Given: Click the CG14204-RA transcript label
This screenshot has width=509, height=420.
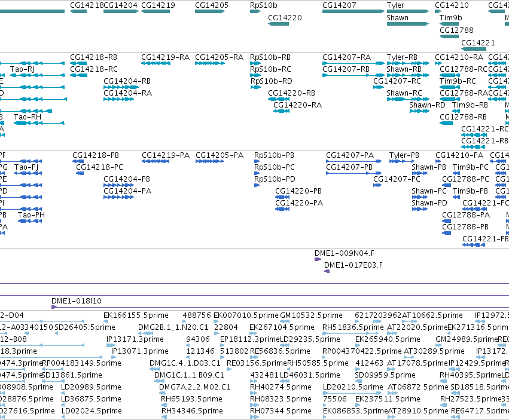Looking at the screenshot, I should (127, 93).
